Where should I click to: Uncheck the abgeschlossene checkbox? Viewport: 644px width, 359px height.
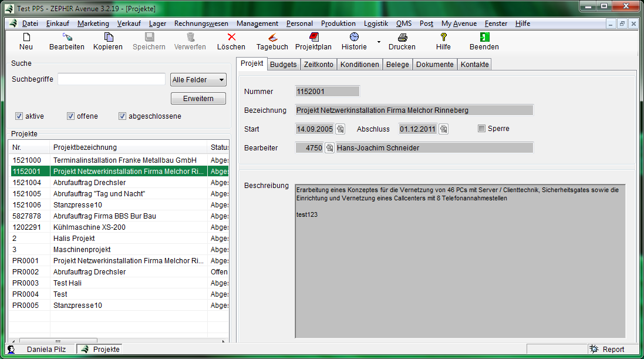pyautogui.click(x=122, y=116)
